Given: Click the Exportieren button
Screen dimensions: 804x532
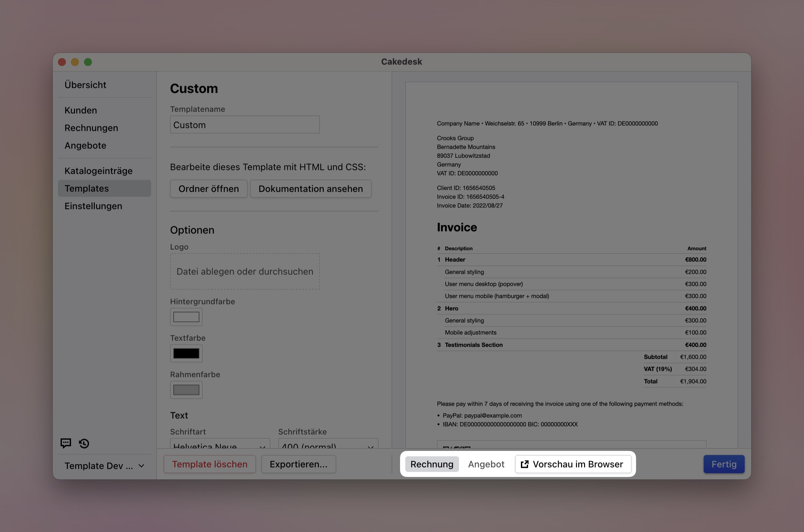Looking at the screenshot, I should pos(298,464).
